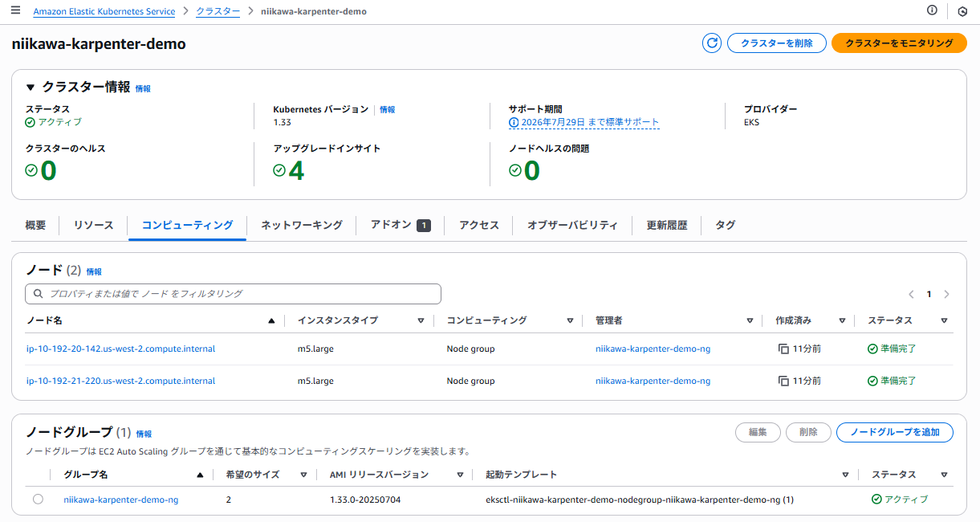Open node ip-10-192-20-142.us-west-2.compute.internal
The height and width of the screenshot is (522, 980).
click(120, 349)
